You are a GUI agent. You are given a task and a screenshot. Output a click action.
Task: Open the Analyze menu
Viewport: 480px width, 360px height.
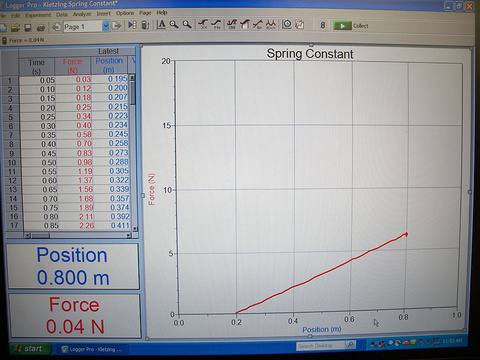82,14
